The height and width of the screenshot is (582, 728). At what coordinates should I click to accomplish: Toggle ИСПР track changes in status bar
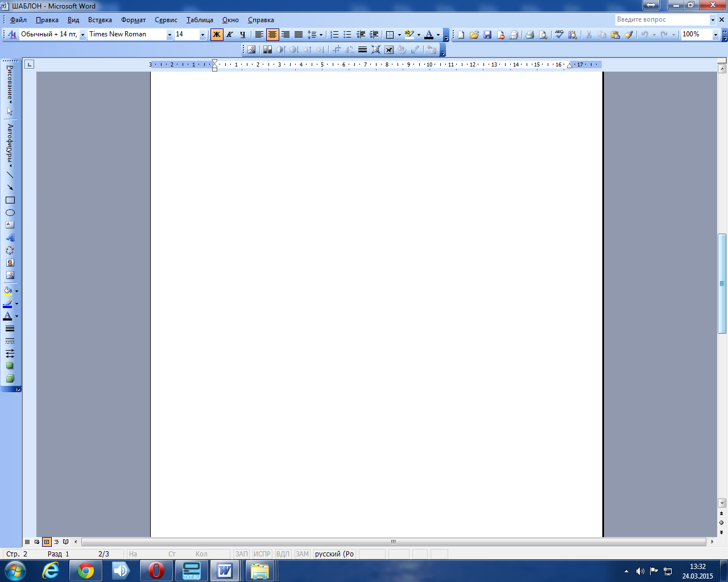262,554
